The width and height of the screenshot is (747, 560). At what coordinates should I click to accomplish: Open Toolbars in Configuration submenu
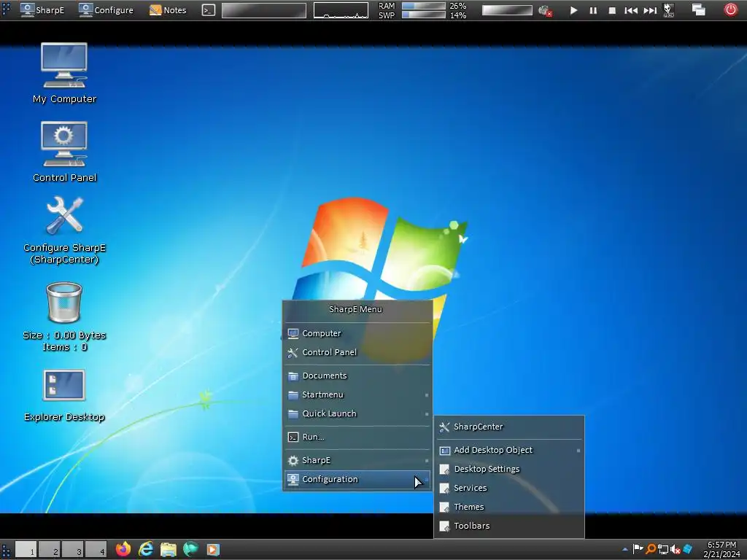pyautogui.click(x=509, y=526)
